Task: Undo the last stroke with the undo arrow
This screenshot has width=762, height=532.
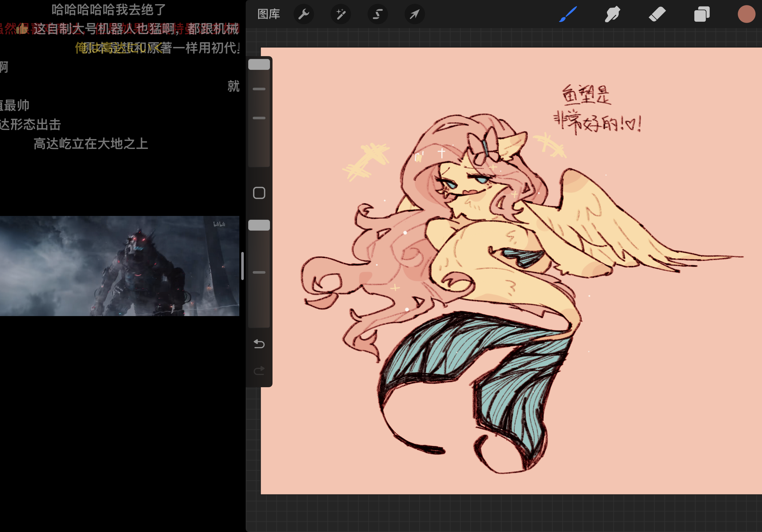Action: (259, 344)
